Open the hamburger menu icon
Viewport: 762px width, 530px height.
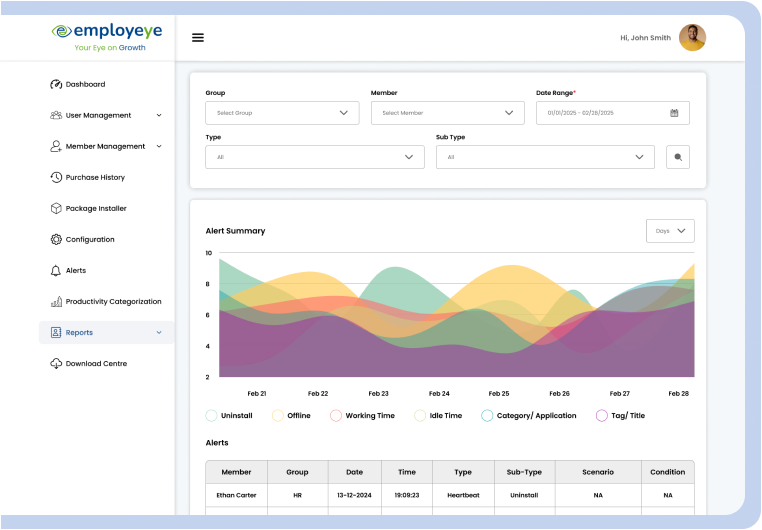(x=198, y=38)
